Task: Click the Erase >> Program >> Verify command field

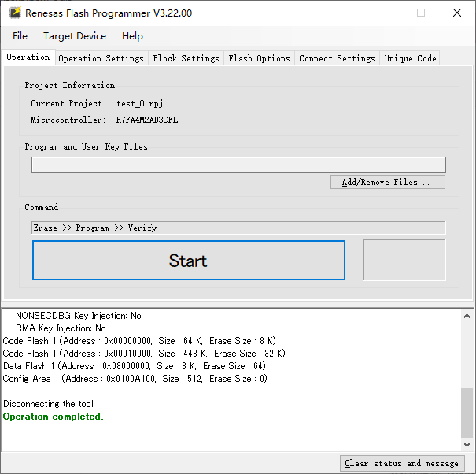Action: 238,228
